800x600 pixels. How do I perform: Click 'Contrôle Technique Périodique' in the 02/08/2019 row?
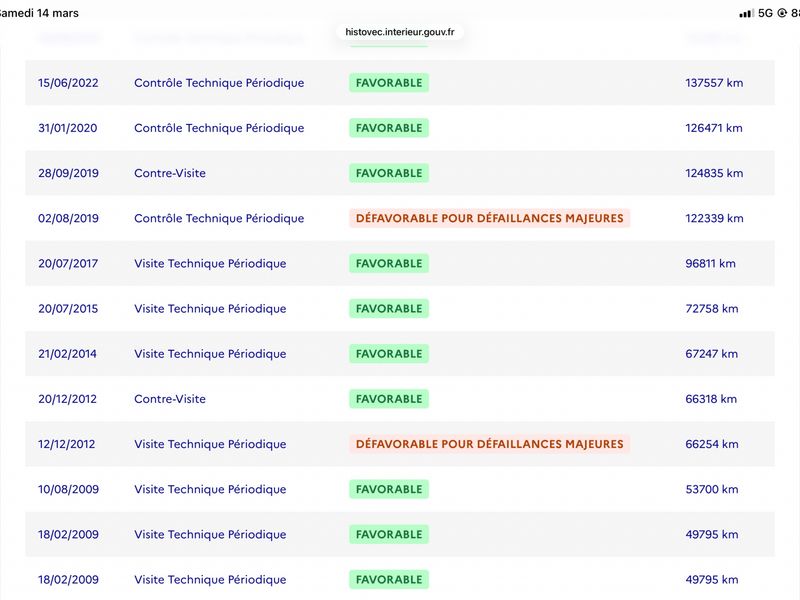[x=219, y=218]
